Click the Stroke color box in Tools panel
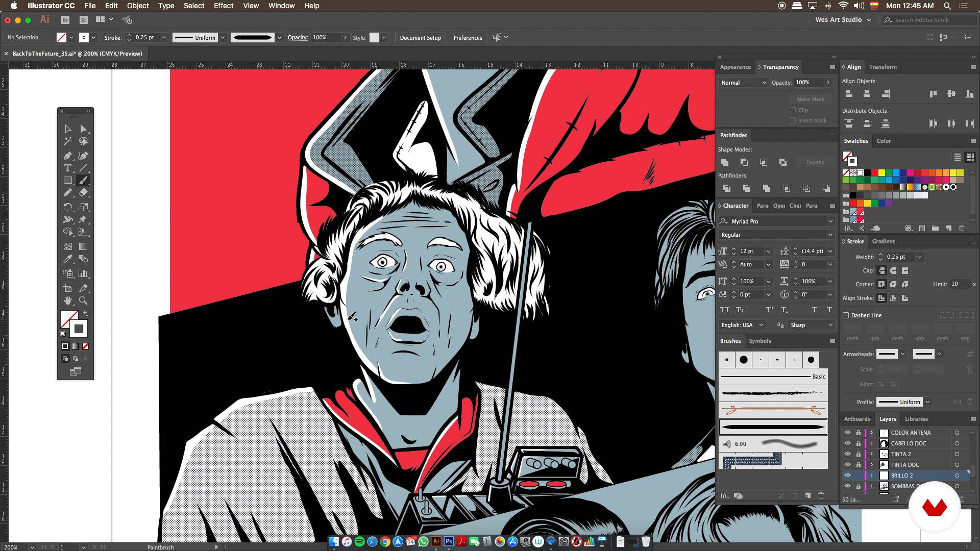980x551 pixels. tap(79, 329)
